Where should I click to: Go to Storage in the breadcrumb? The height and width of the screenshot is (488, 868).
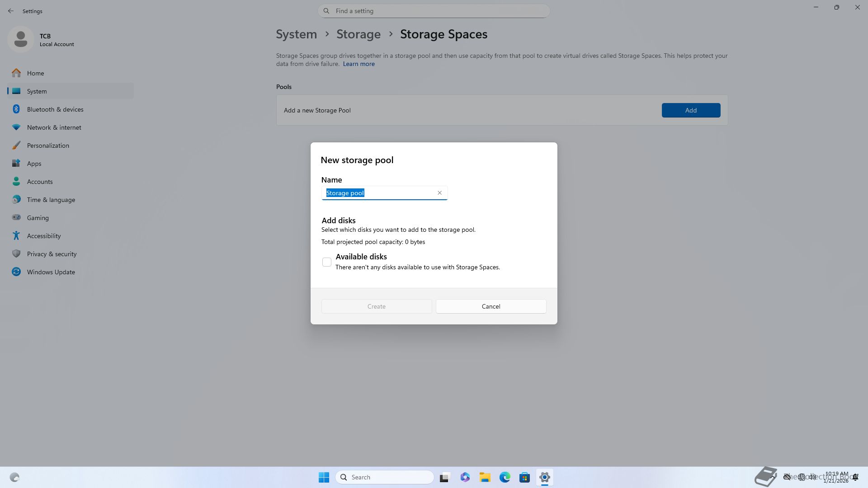[x=358, y=34]
